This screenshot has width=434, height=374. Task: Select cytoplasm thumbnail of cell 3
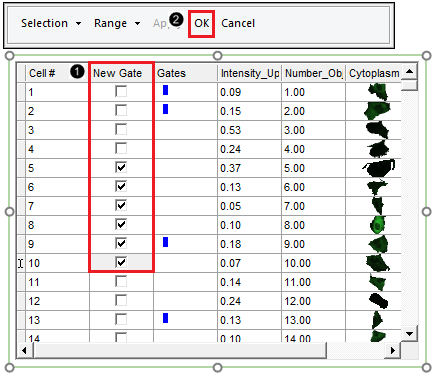pos(378,130)
